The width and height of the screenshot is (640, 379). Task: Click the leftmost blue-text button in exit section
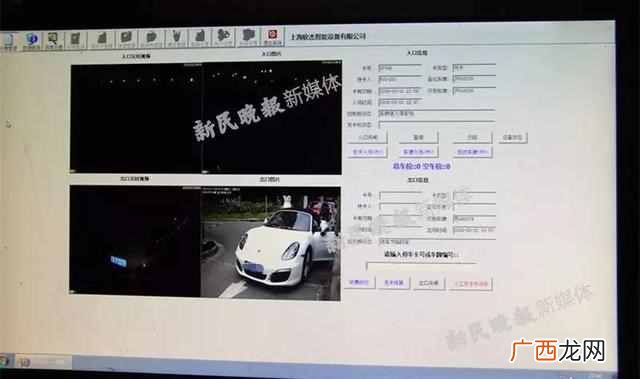pos(360,282)
